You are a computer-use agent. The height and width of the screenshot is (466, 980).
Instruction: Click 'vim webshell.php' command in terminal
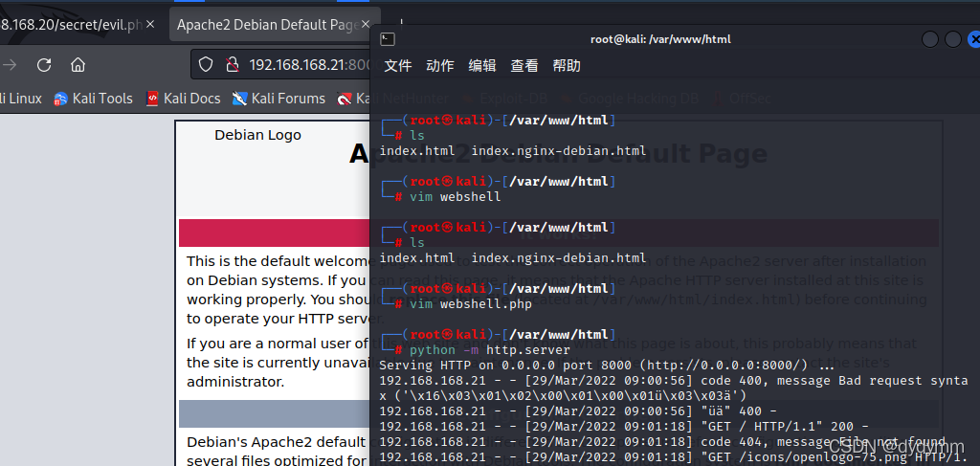coord(471,304)
